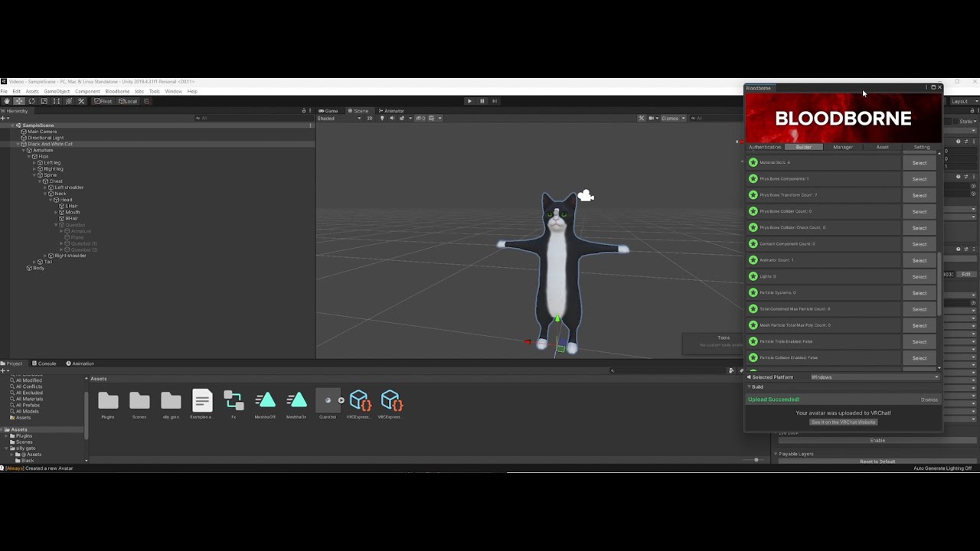Collapse the SampleScene hierarchy node
The image size is (980, 551).
point(13,126)
